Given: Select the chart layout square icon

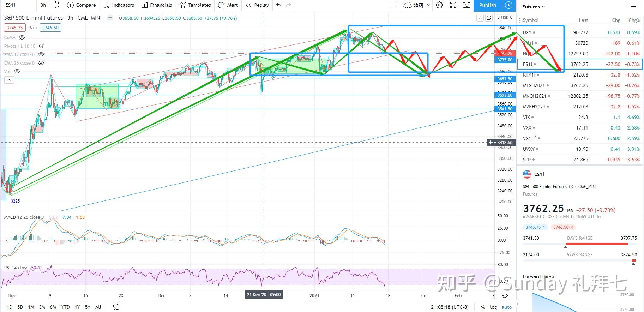Looking at the screenshot, I should click(x=394, y=5).
